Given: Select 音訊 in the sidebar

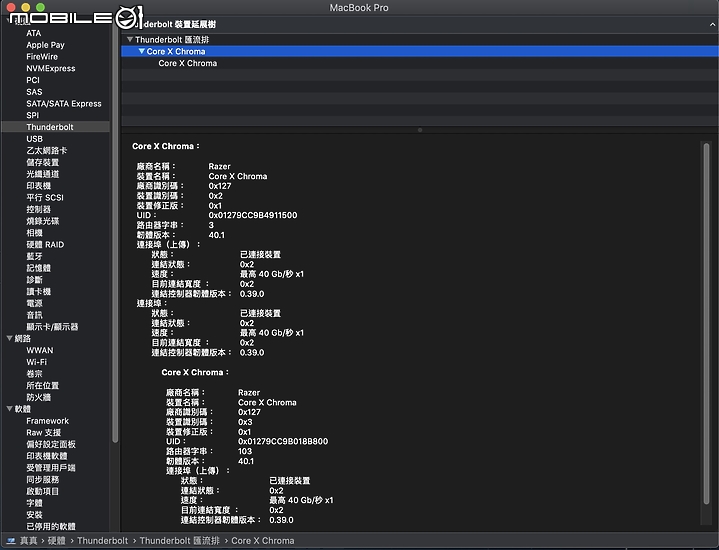Looking at the screenshot, I should tap(34, 315).
